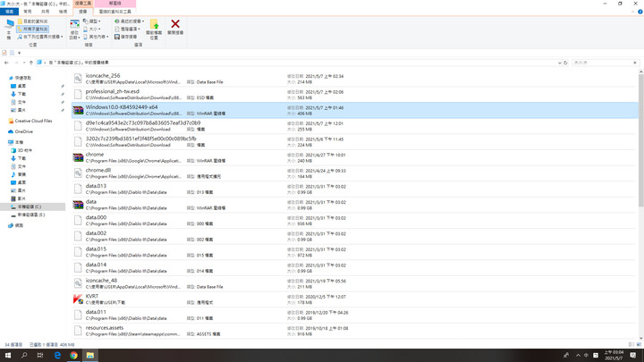This screenshot has width=644, height=362.
Task: Open Search again in (在下列位置再次搜尋) dropdown
Action: 40,37
